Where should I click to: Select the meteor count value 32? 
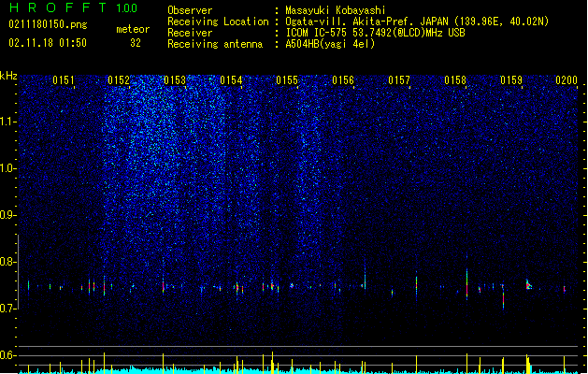pos(136,43)
